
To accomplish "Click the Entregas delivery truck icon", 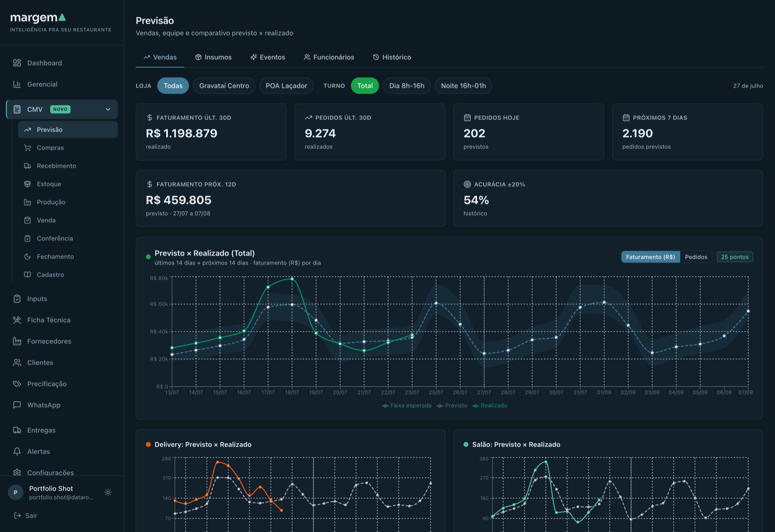I will pyautogui.click(x=17, y=430).
